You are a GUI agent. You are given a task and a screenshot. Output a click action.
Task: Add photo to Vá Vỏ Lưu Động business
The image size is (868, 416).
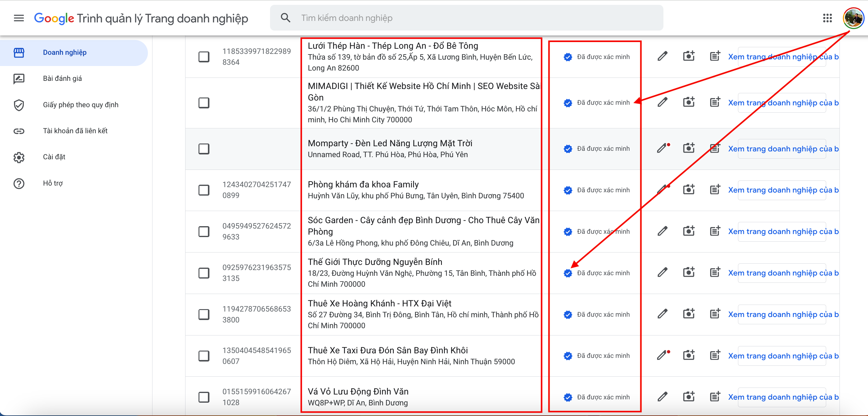[689, 397]
